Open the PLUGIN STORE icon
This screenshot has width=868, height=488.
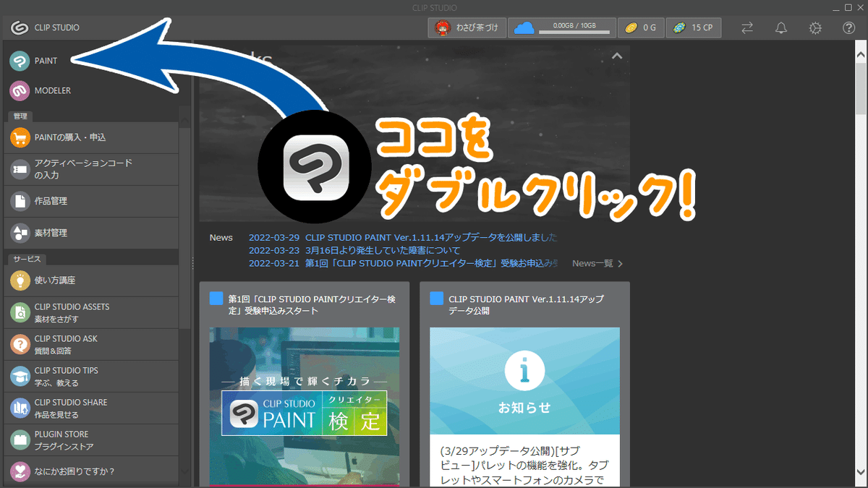point(20,440)
